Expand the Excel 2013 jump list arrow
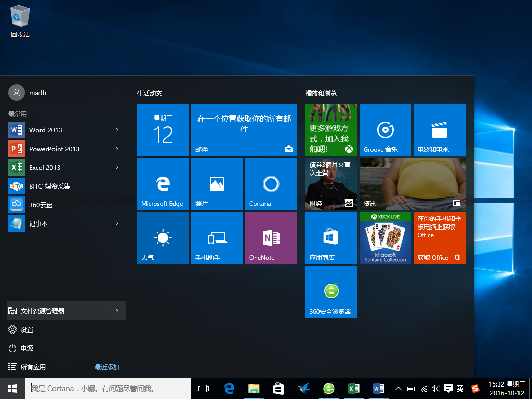Screen dimensions: 532x399 tap(117, 167)
